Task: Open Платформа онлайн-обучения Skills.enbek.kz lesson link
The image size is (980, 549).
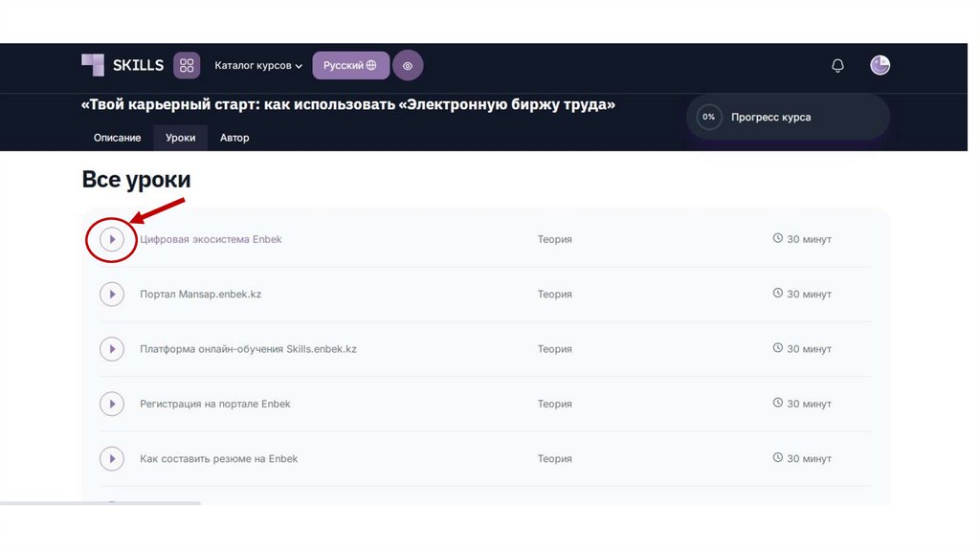Action: [248, 349]
